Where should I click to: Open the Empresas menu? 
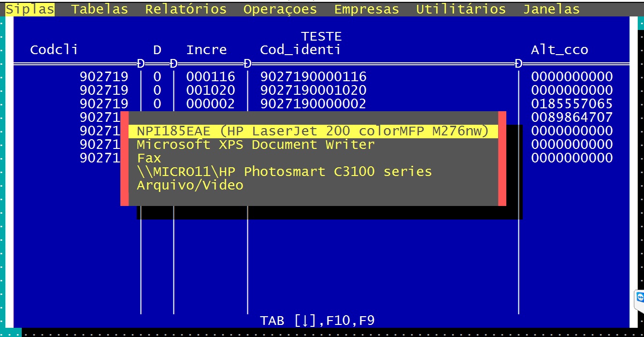click(x=366, y=9)
